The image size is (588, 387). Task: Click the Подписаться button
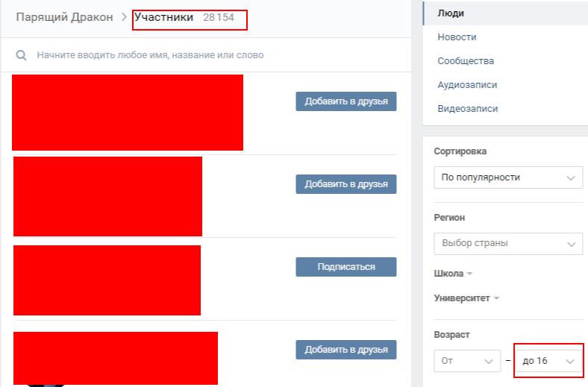[x=345, y=267]
